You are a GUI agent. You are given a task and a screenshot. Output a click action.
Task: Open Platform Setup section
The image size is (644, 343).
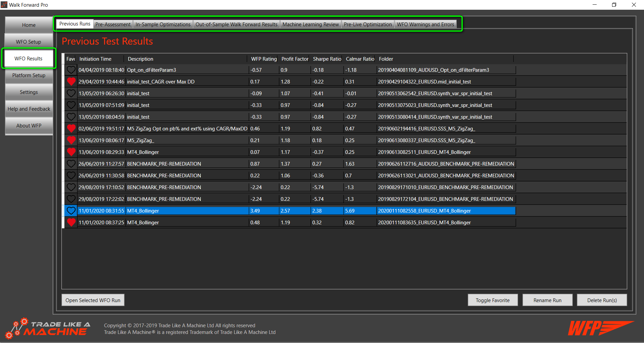click(29, 75)
